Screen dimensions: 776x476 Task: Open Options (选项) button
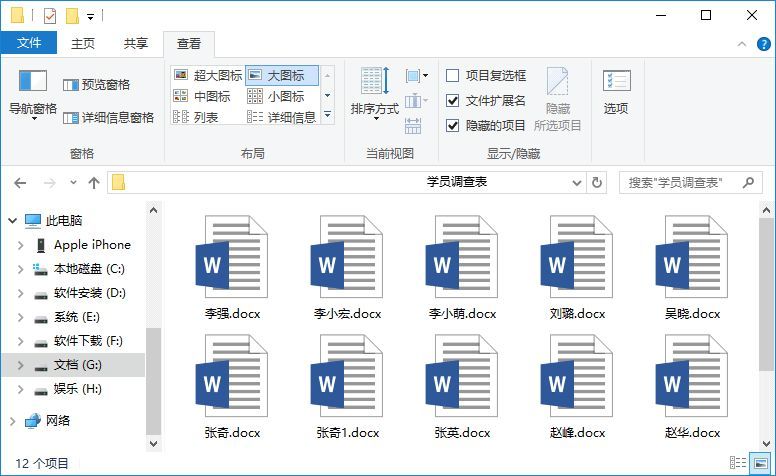(616, 93)
